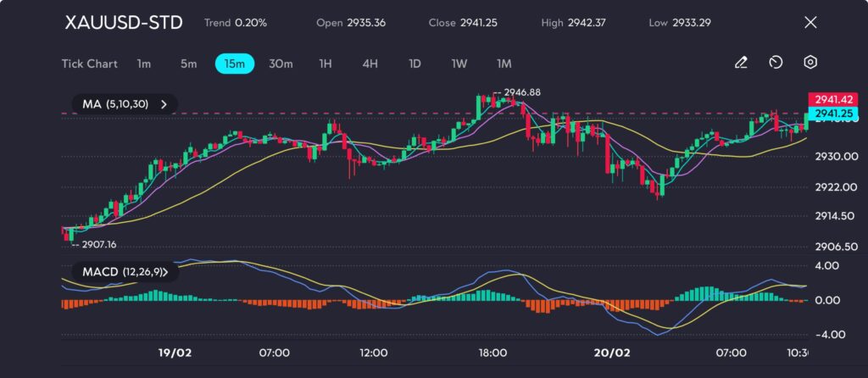Choose the 4H timeframe
Viewport: 868px width, 378px height.
coord(370,64)
